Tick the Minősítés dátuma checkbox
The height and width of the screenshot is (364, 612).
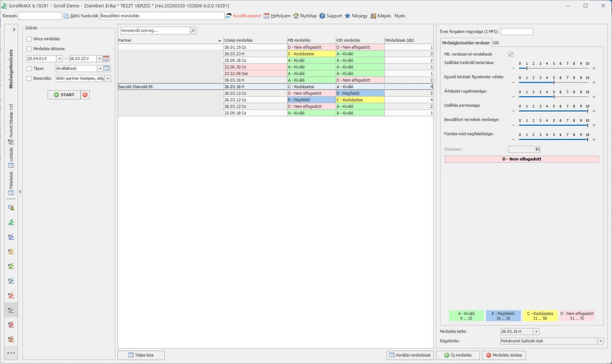click(29, 49)
